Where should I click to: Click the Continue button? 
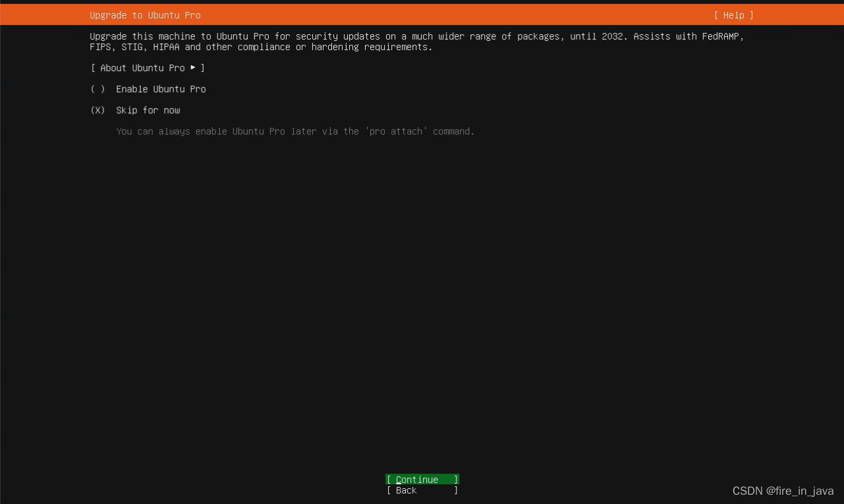point(422,480)
